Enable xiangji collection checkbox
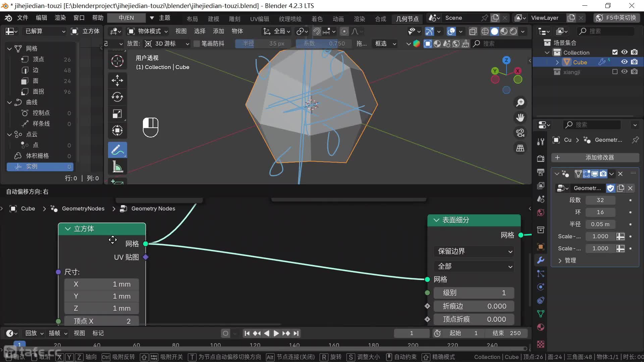 point(614,72)
